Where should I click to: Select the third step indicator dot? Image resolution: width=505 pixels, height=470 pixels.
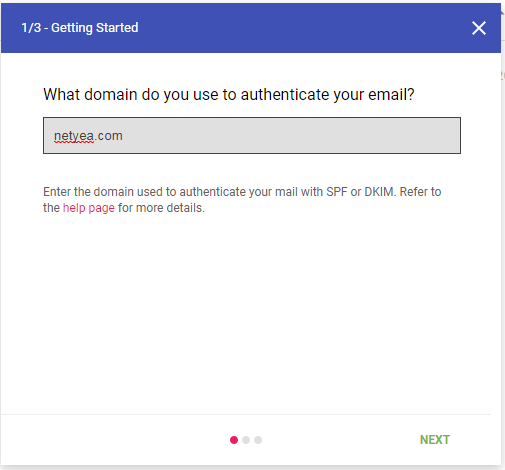(258, 440)
